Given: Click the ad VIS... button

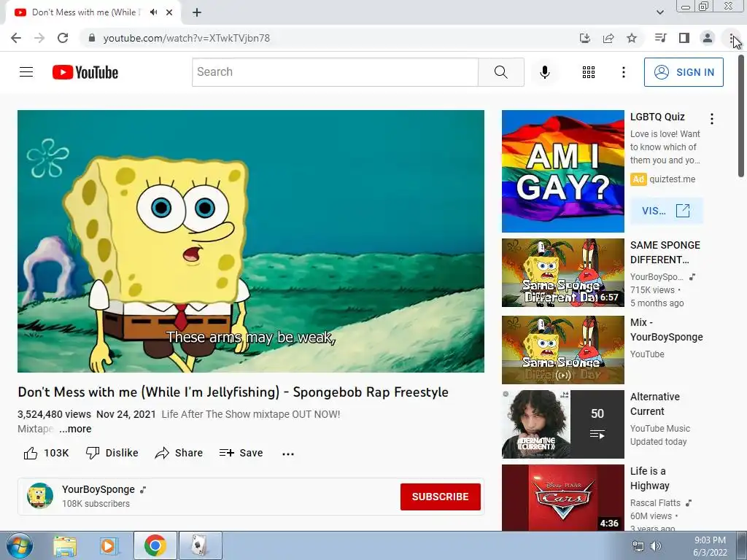Looking at the screenshot, I should pyautogui.click(x=666, y=211).
